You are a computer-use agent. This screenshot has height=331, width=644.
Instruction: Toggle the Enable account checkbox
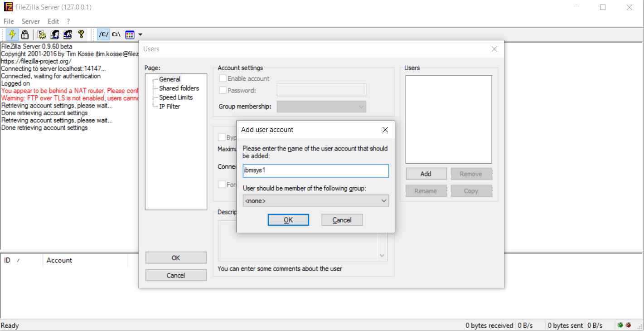click(223, 78)
